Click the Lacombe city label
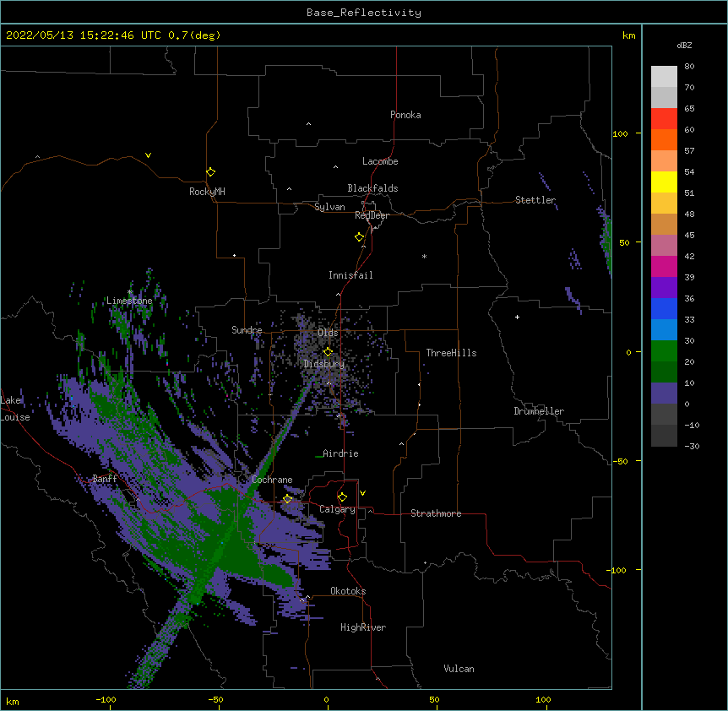The height and width of the screenshot is (711, 728). (x=380, y=161)
